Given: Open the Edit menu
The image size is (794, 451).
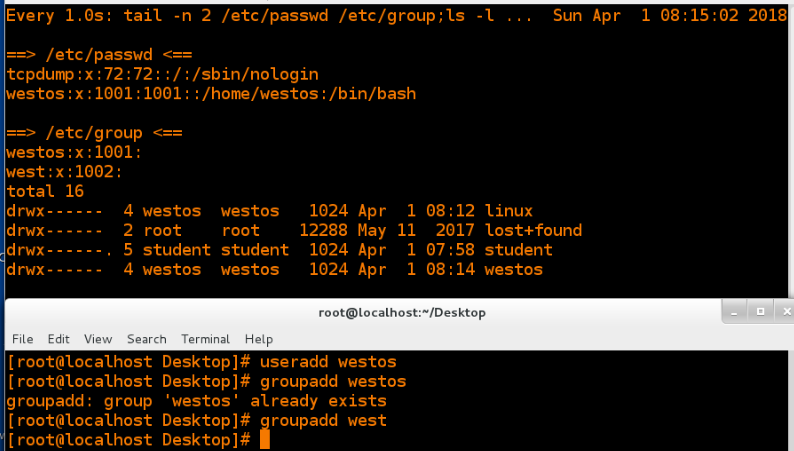Looking at the screenshot, I should [x=58, y=339].
